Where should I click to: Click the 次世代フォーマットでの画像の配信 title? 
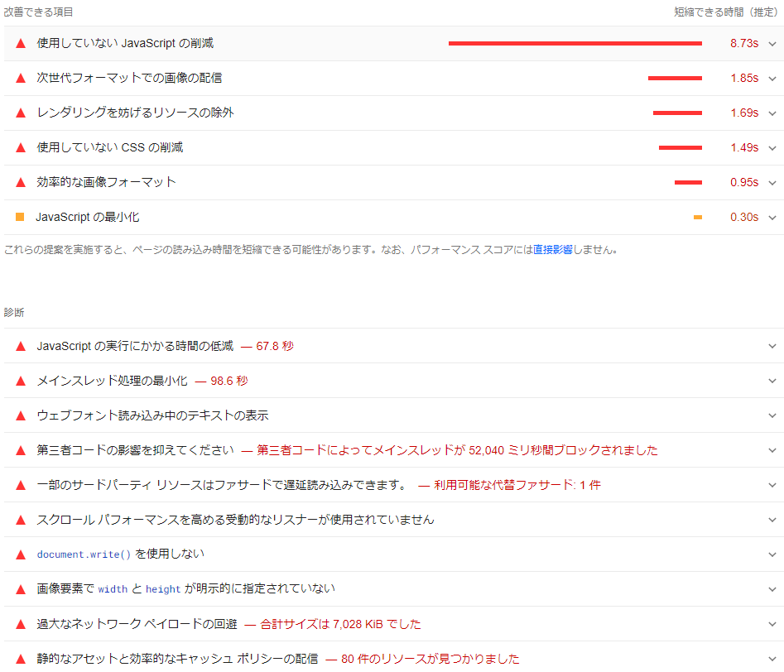pyautogui.click(x=129, y=78)
